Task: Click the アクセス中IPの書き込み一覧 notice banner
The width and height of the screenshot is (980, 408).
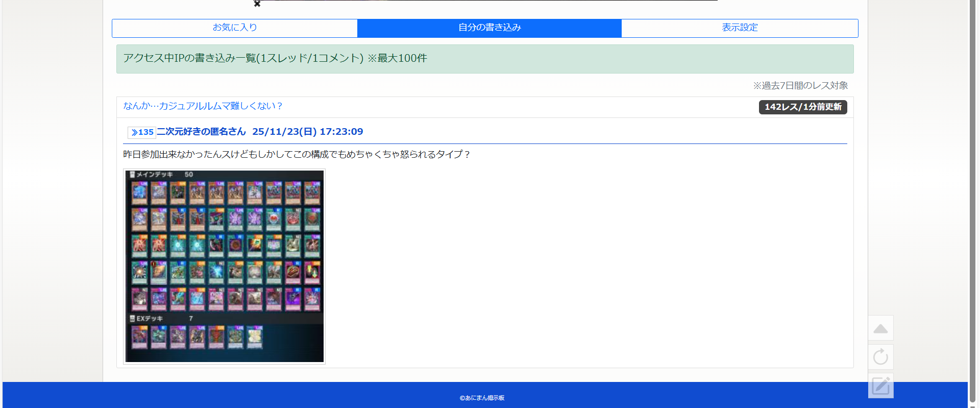Action: (485, 59)
